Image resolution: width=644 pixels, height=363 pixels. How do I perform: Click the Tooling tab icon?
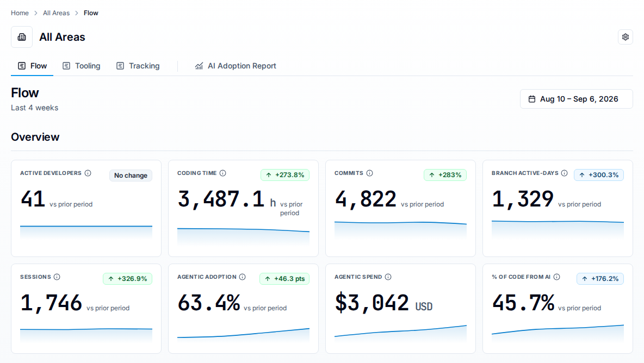(66, 66)
